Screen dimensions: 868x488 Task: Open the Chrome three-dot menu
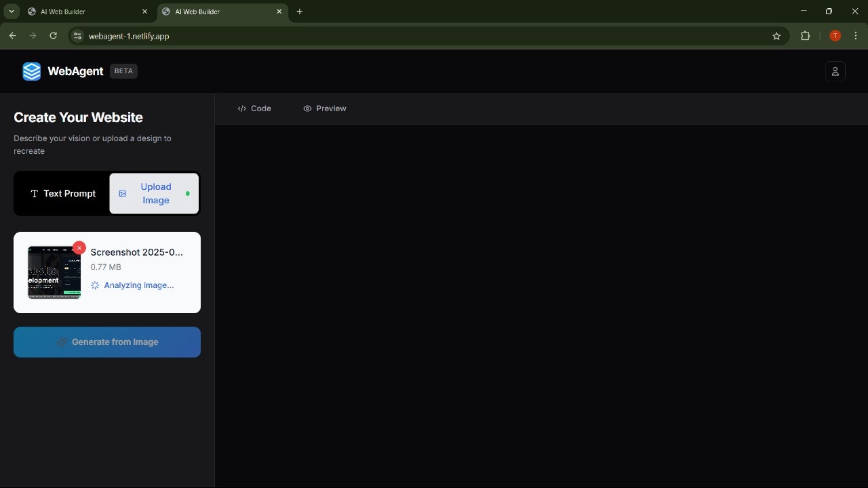856,35
